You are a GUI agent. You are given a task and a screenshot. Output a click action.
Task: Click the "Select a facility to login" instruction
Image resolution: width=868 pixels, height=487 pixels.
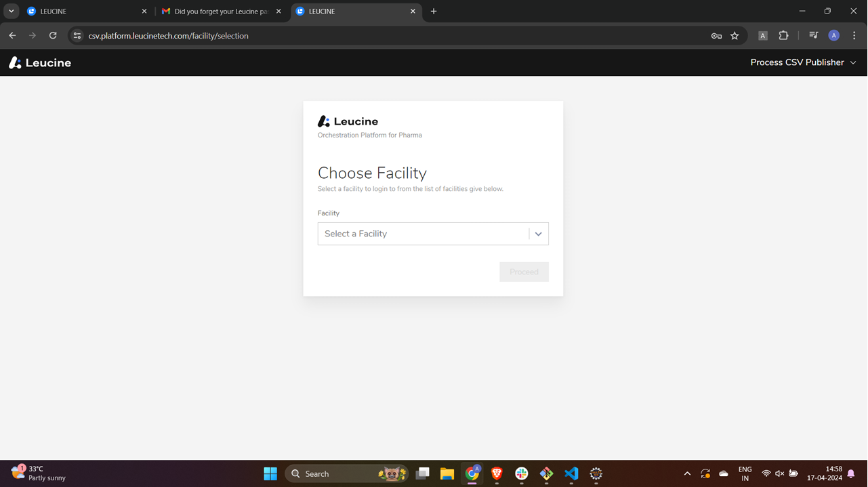(411, 189)
